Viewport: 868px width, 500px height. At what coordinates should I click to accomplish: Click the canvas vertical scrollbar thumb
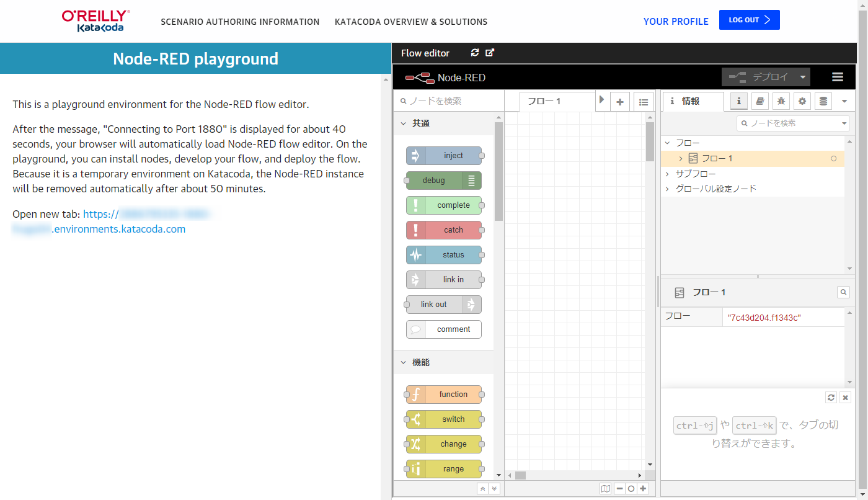tap(650, 141)
